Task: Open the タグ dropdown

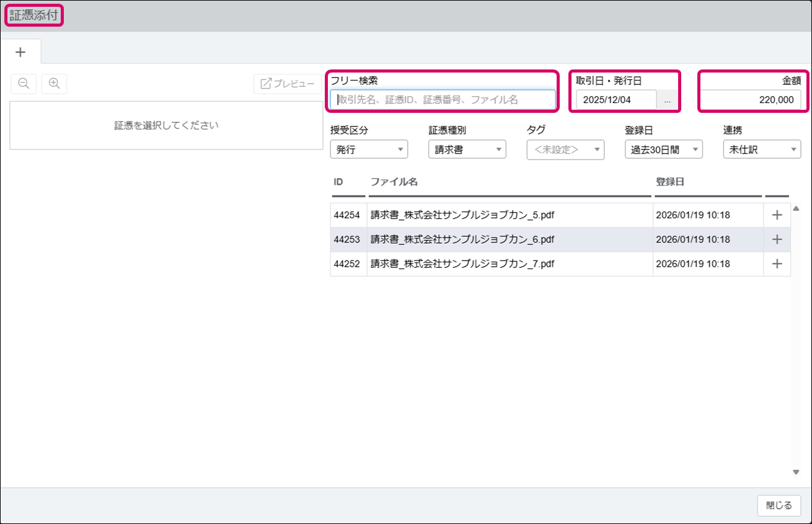Action: 565,149
